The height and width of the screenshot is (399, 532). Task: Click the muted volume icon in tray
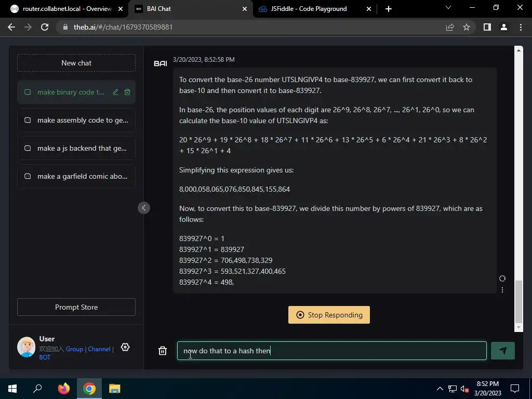coord(465,389)
